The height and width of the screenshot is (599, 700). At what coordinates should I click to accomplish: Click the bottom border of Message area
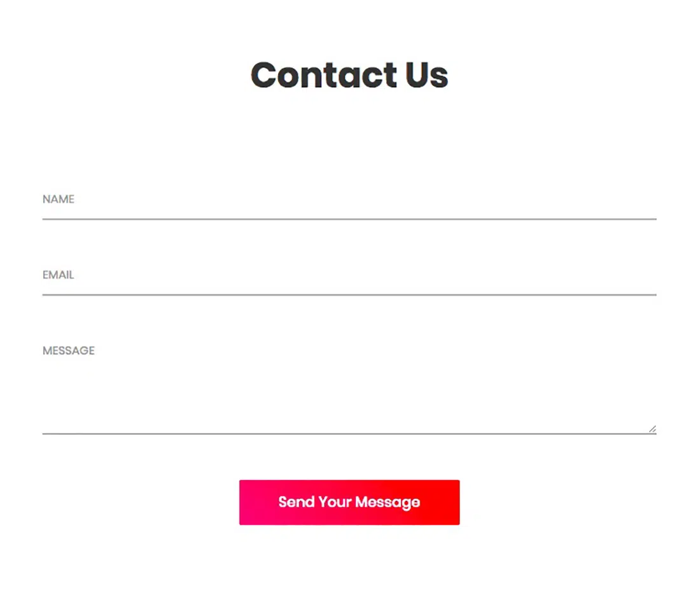[x=349, y=434]
